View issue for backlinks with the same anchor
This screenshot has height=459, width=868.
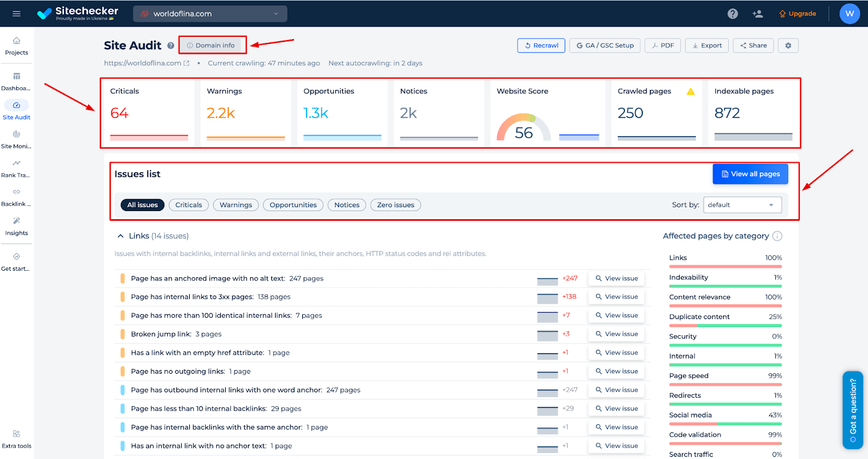(x=616, y=427)
